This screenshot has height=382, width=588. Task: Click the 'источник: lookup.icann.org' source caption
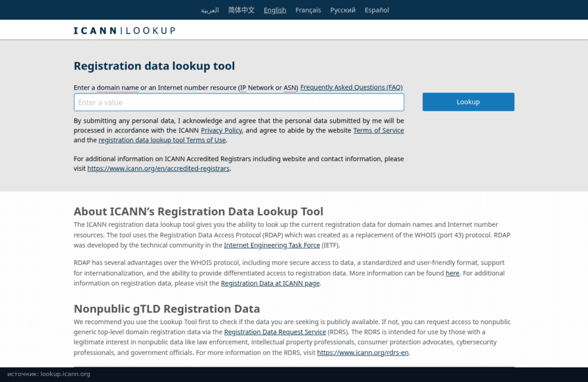(x=49, y=374)
